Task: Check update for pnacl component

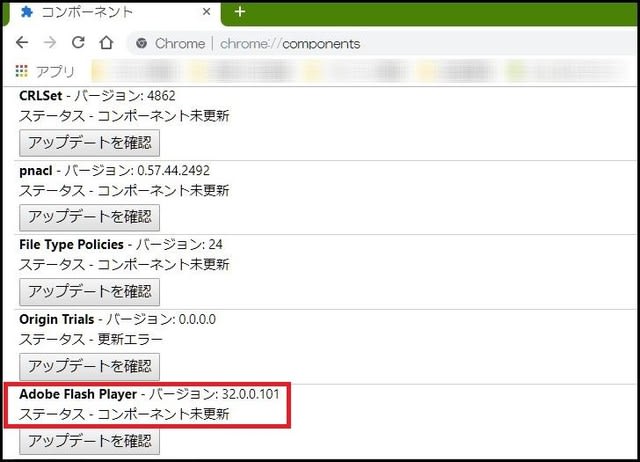Action: point(89,217)
